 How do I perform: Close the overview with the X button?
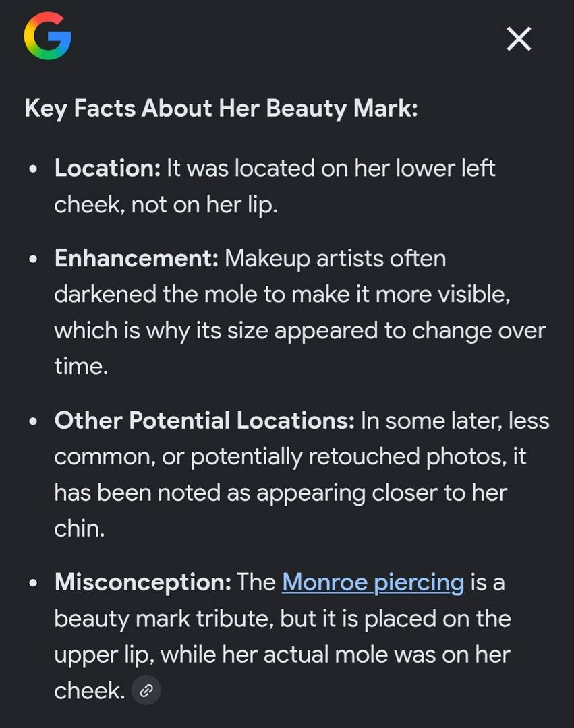point(519,39)
